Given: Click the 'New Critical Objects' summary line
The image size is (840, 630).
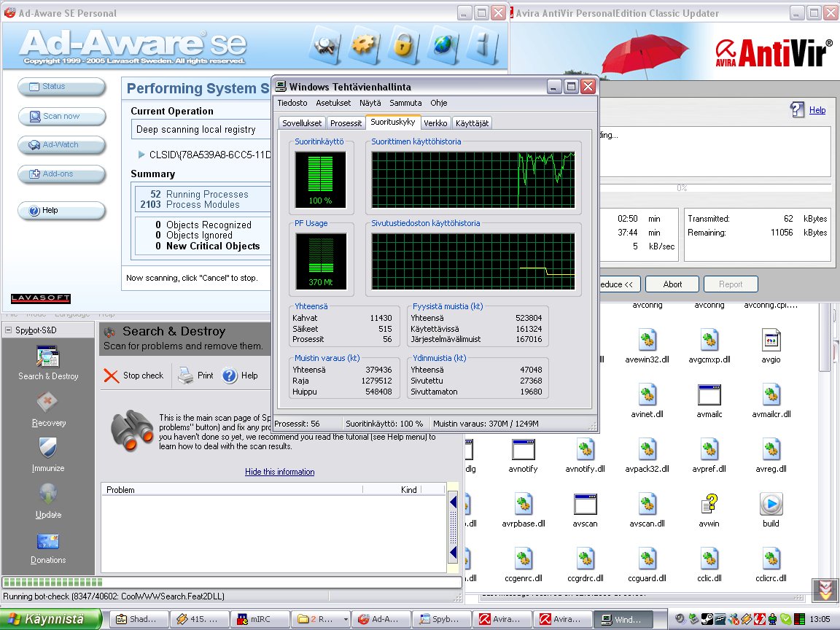Looking at the screenshot, I should click(208, 246).
